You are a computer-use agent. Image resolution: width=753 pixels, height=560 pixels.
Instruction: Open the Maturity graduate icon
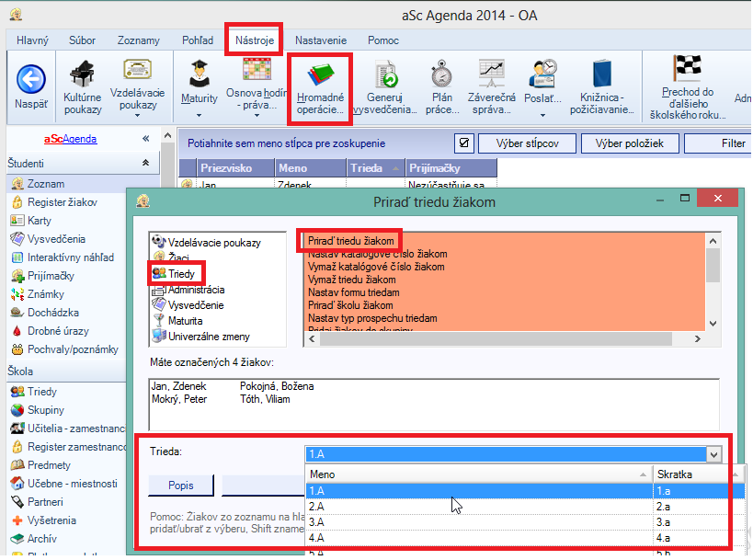coord(199,74)
